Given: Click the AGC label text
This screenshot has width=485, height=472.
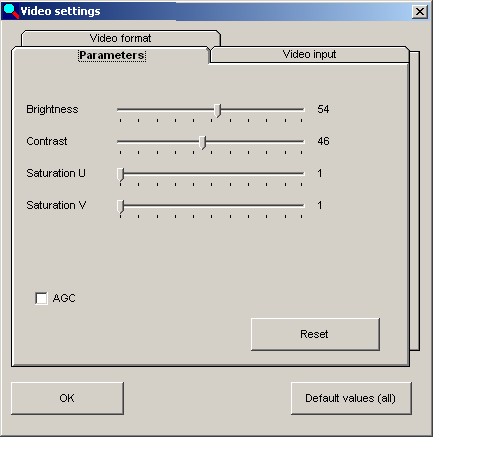Looking at the screenshot, I should tap(64, 298).
